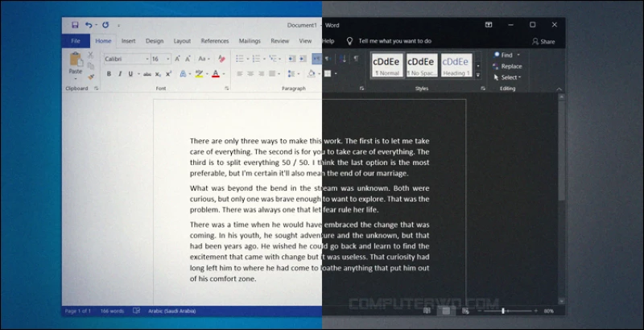Click the Multilevel list icon

273,59
